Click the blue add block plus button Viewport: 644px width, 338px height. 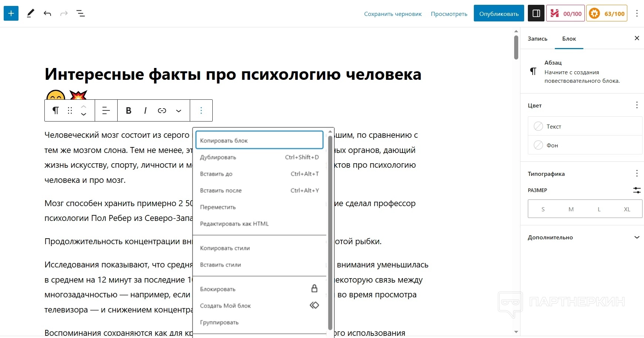click(x=11, y=13)
